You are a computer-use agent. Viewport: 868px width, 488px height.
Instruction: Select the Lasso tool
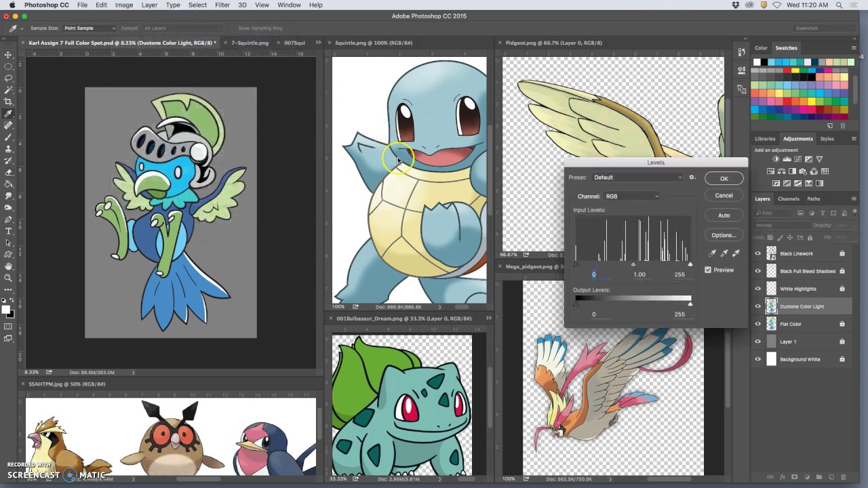click(8, 78)
